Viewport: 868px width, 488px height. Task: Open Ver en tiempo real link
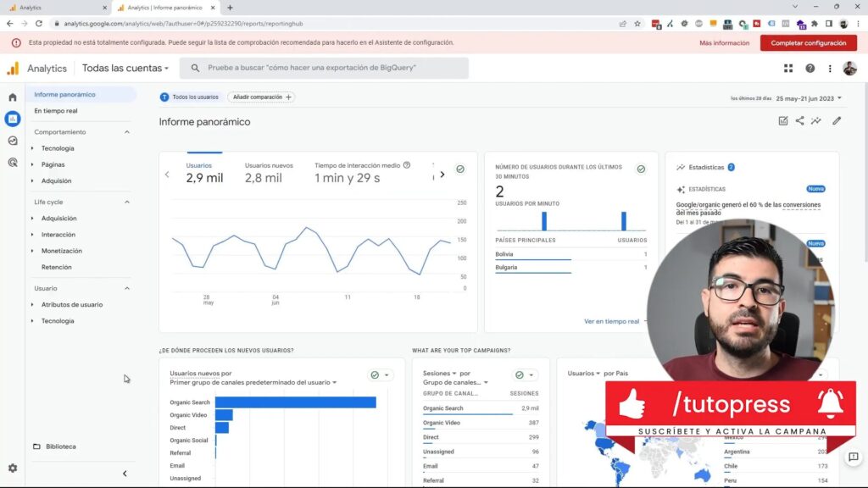(611, 321)
